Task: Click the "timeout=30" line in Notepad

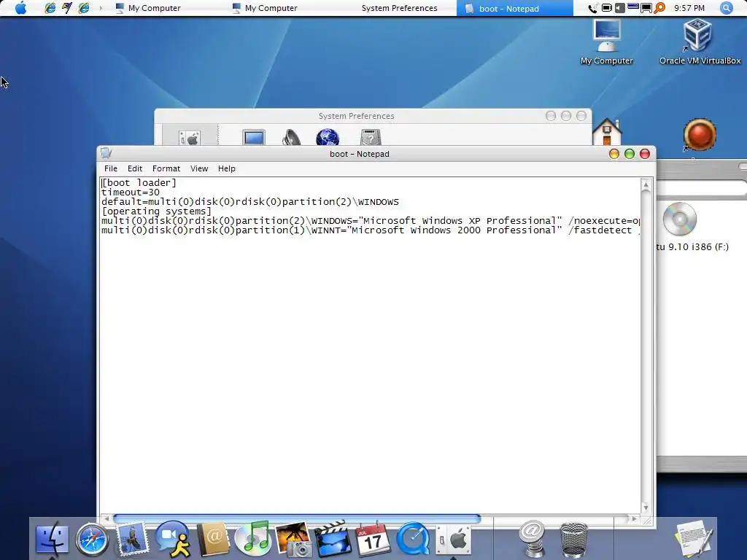Action: click(131, 192)
